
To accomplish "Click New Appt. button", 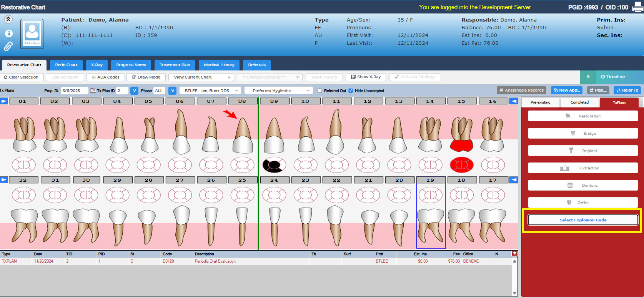I will pyautogui.click(x=567, y=90).
